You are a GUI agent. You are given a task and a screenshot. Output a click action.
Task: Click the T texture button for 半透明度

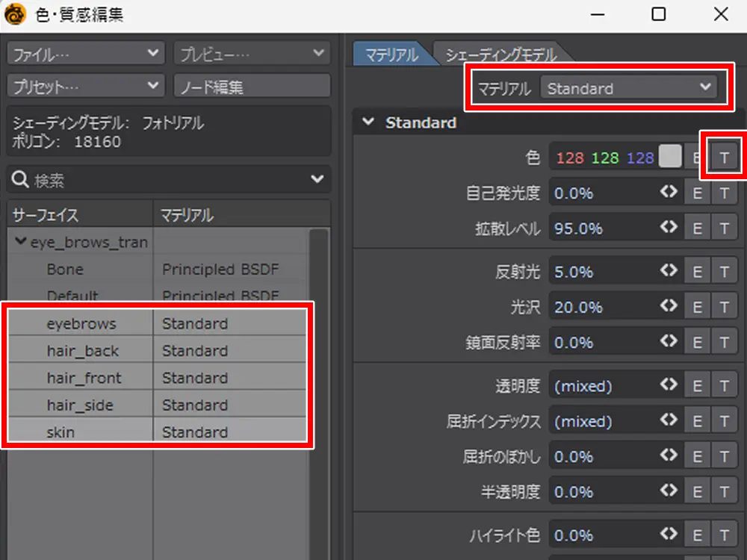tap(723, 491)
